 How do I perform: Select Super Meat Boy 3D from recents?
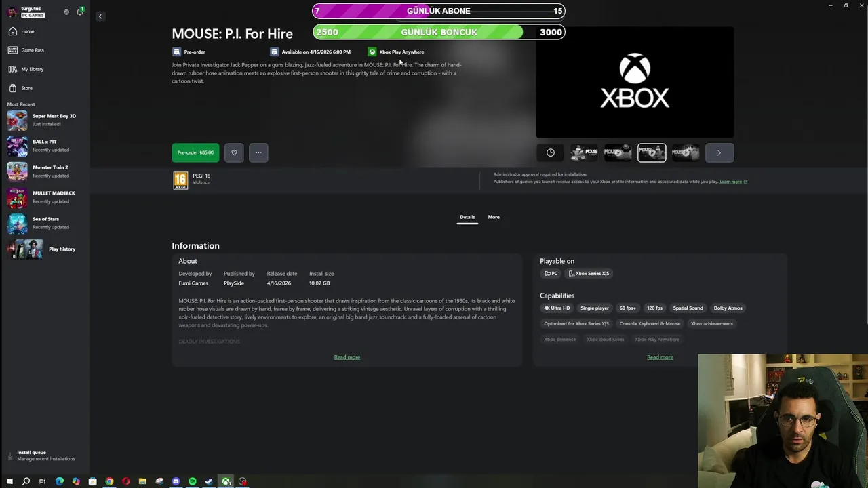coord(45,120)
